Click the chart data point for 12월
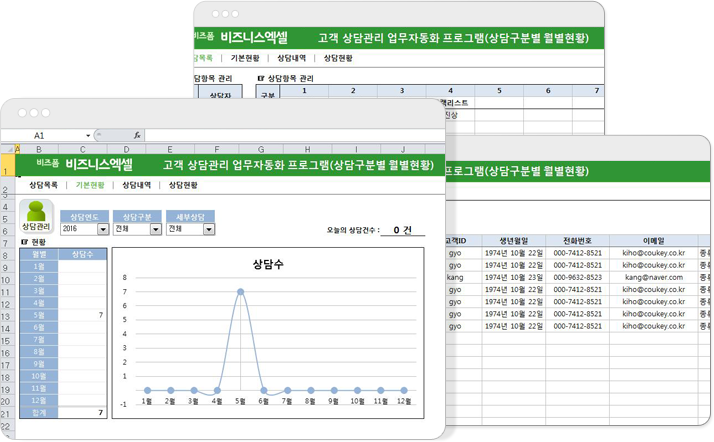 (x=404, y=390)
